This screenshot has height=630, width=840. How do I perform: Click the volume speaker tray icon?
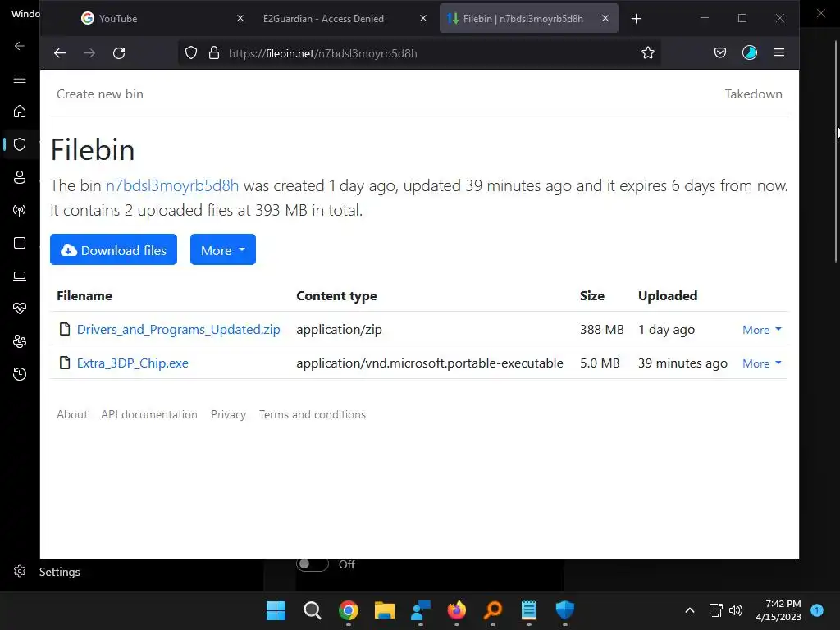736,610
